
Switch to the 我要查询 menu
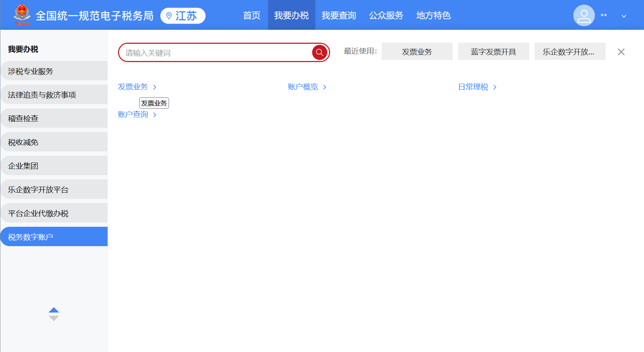pos(339,15)
